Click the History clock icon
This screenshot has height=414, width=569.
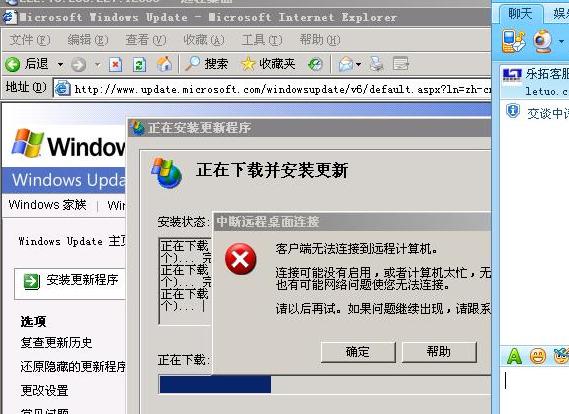315,65
